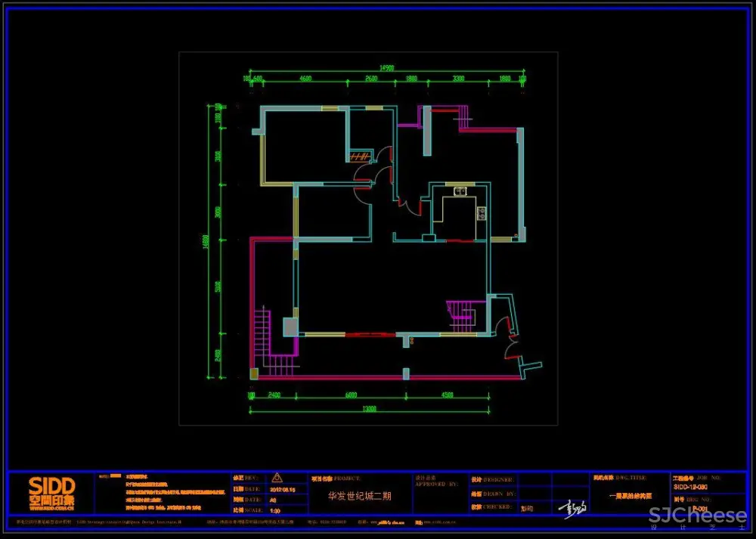Select the 4600 top dimension text
The width and height of the screenshot is (756, 539).
(x=305, y=79)
